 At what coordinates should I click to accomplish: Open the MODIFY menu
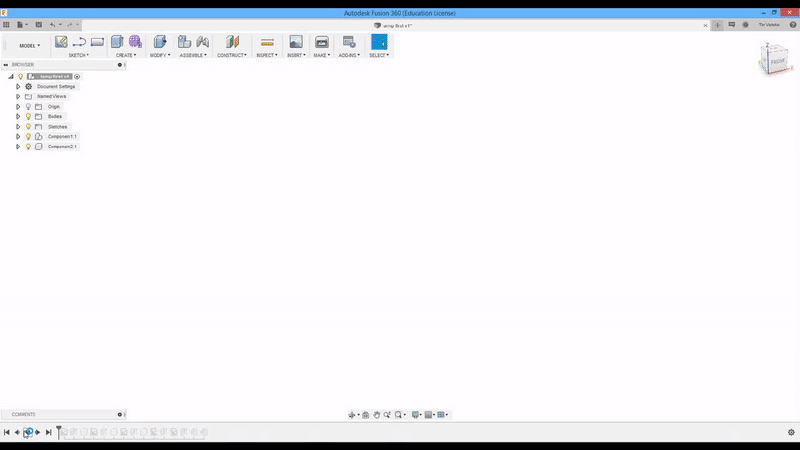160,55
